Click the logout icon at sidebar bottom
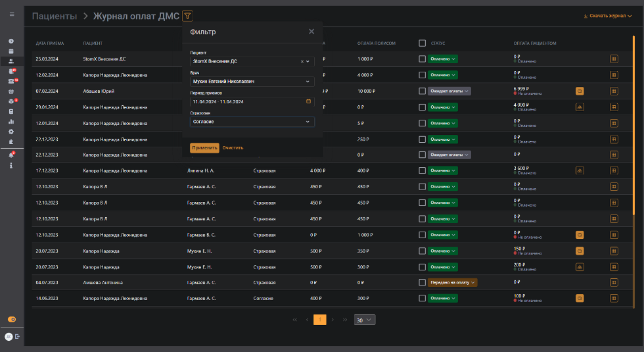The height and width of the screenshot is (352, 644). pyautogui.click(x=18, y=336)
